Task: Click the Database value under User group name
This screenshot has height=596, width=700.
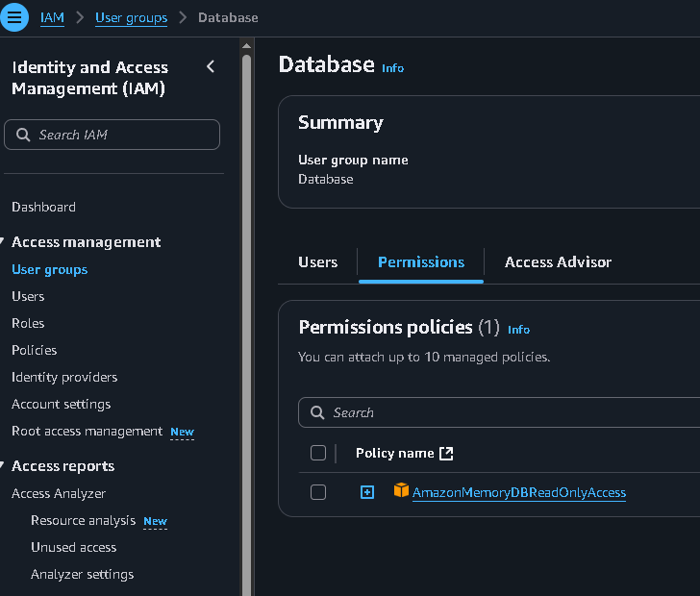Action: (326, 180)
